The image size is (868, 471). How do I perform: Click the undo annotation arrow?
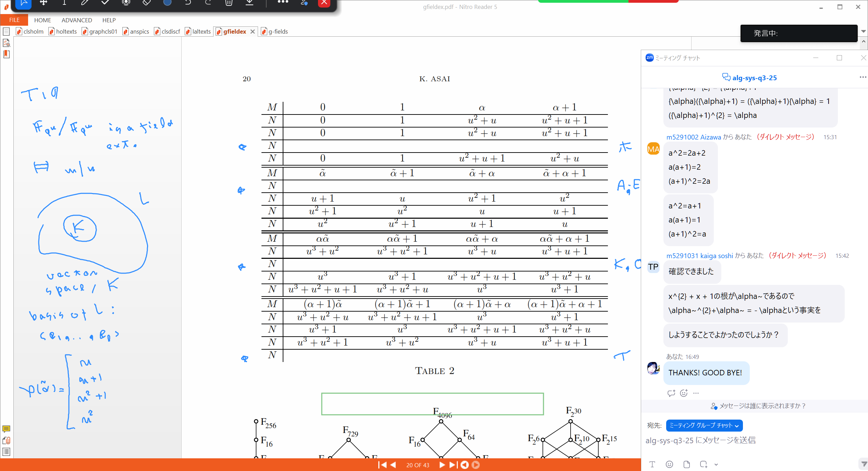pyautogui.click(x=188, y=3)
